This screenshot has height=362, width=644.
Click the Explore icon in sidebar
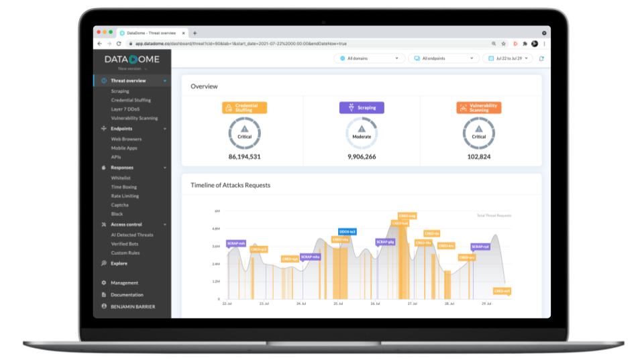click(103, 263)
